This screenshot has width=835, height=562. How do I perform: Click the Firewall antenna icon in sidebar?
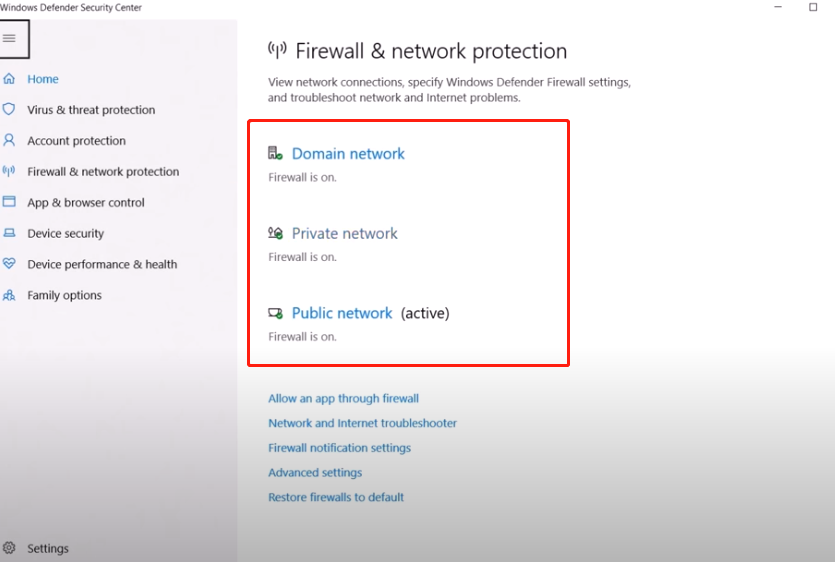pyautogui.click(x=9, y=171)
